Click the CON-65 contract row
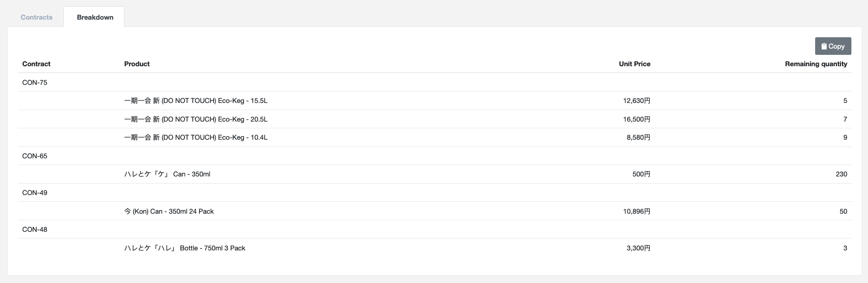This screenshot has width=868, height=283. (x=35, y=156)
